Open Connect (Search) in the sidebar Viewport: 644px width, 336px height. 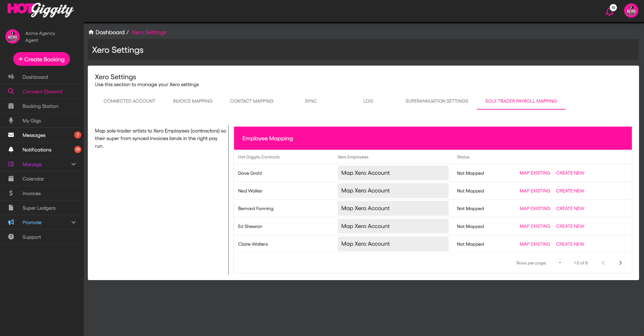point(42,91)
